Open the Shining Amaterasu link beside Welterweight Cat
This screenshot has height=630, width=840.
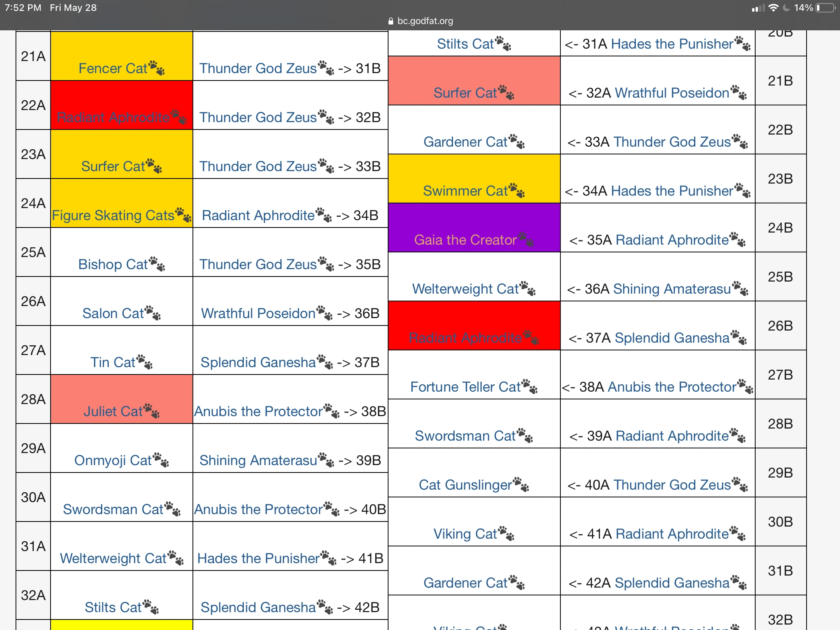coord(673,289)
